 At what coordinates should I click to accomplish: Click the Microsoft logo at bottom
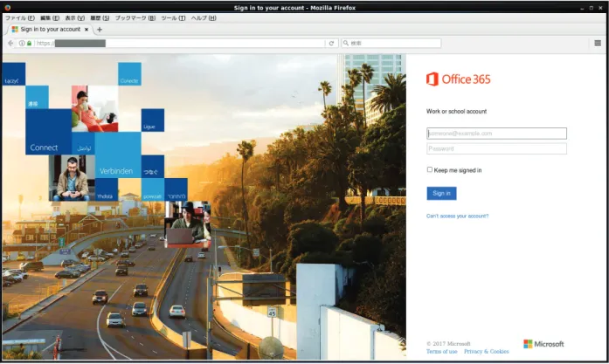pyautogui.click(x=543, y=344)
